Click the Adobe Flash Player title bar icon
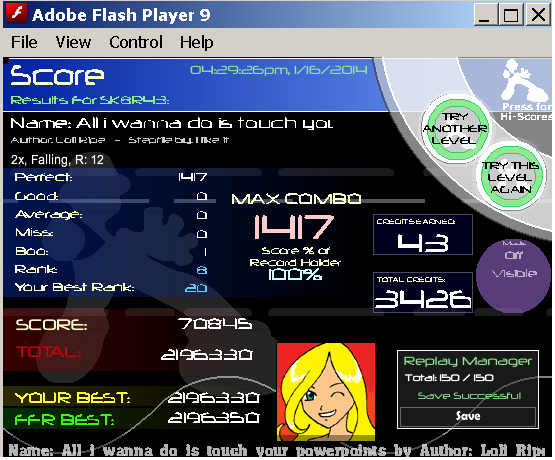Image resolution: width=555 pixels, height=460 pixels. point(16,15)
